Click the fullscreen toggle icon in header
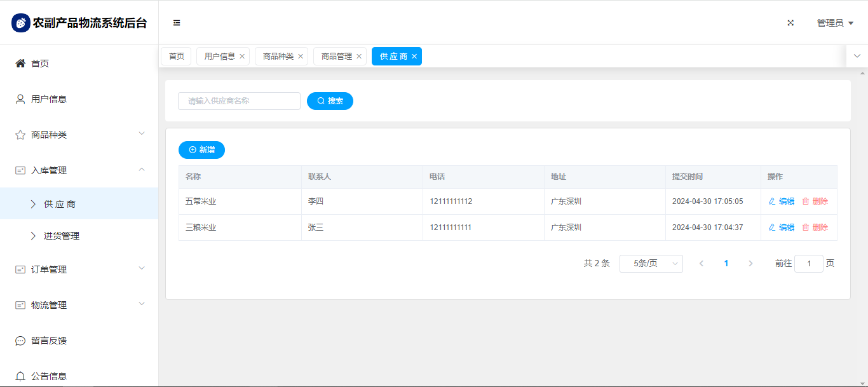This screenshot has height=387, width=868. point(790,23)
